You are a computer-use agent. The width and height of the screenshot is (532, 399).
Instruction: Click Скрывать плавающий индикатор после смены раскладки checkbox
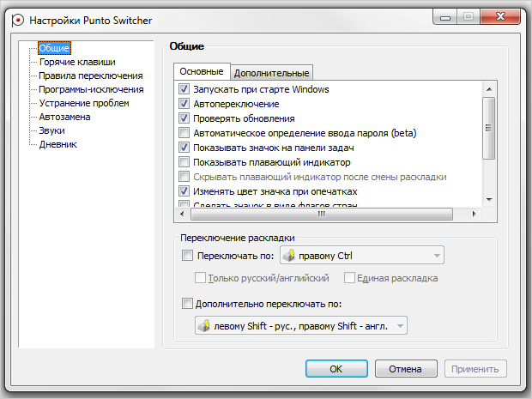point(184,177)
